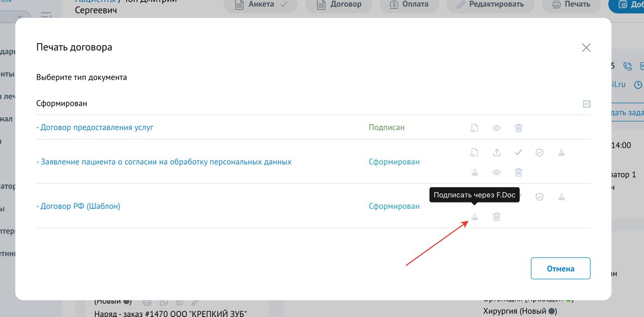Screen dimensions: 644x317
Task: Click stamp icon beside shield in Заявление row
Action: [x=561, y=152]
